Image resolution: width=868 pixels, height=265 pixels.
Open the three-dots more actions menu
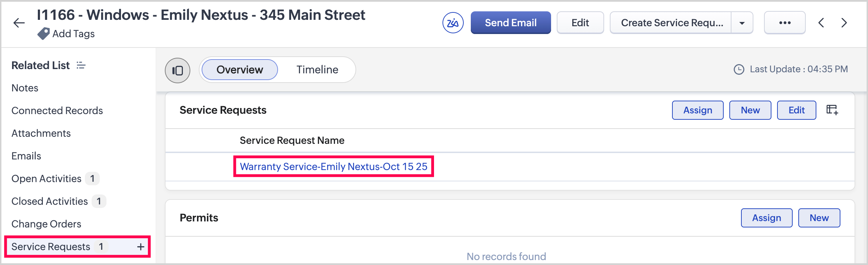tap(785, 23)
